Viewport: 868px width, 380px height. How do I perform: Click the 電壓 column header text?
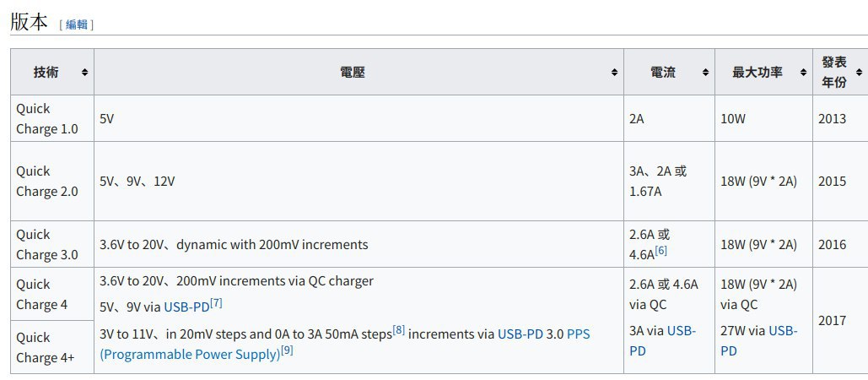coord(352,72)
